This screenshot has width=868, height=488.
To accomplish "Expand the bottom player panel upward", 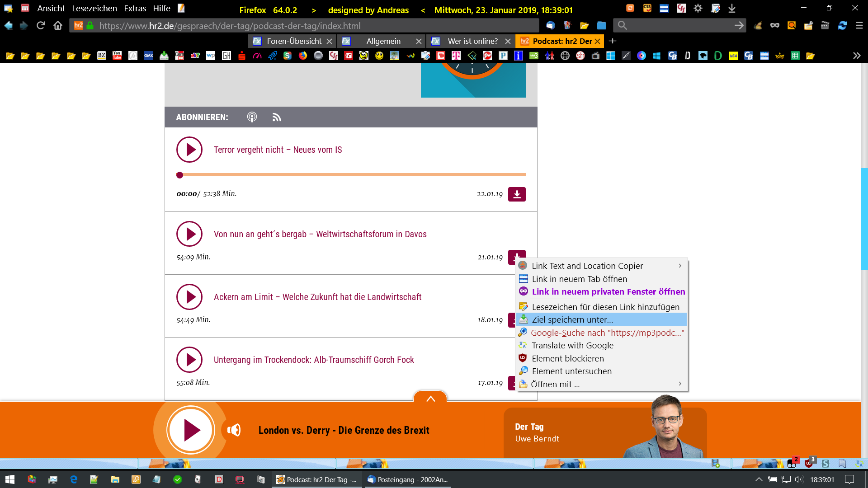I will [430, 399].
